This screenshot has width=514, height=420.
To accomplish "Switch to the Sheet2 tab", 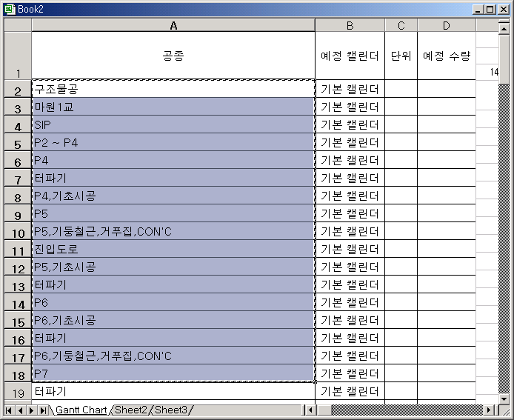I will click(x=130, y=410).
